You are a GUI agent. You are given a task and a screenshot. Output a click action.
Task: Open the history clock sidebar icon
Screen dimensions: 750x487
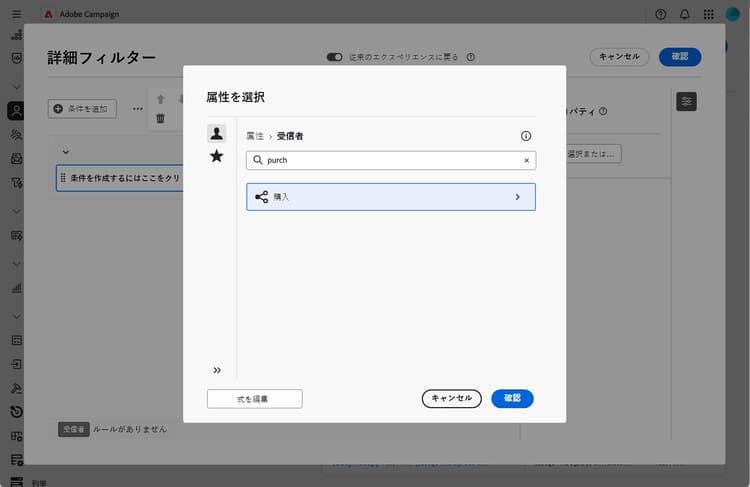click(17, 412)
